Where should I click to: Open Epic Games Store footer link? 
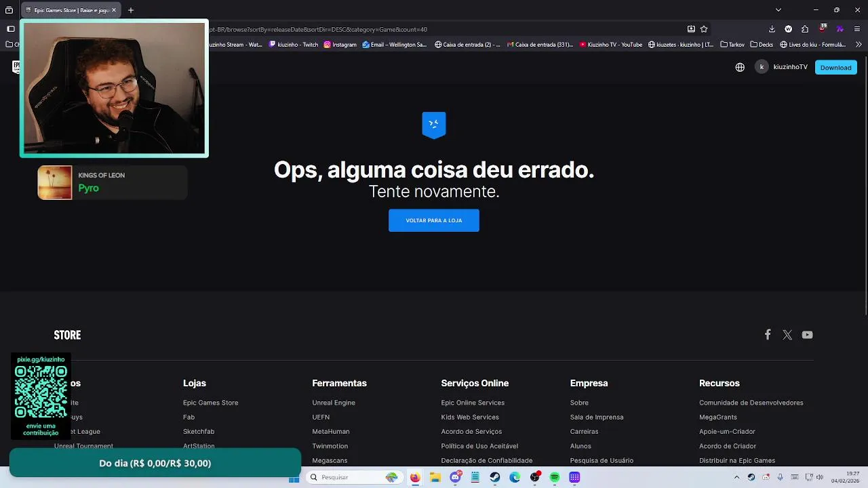tap(210, 403)
